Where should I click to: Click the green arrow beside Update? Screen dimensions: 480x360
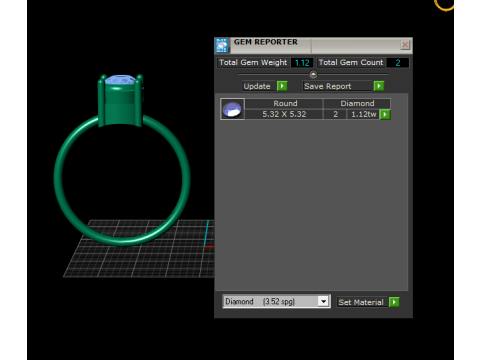(282, 86)
